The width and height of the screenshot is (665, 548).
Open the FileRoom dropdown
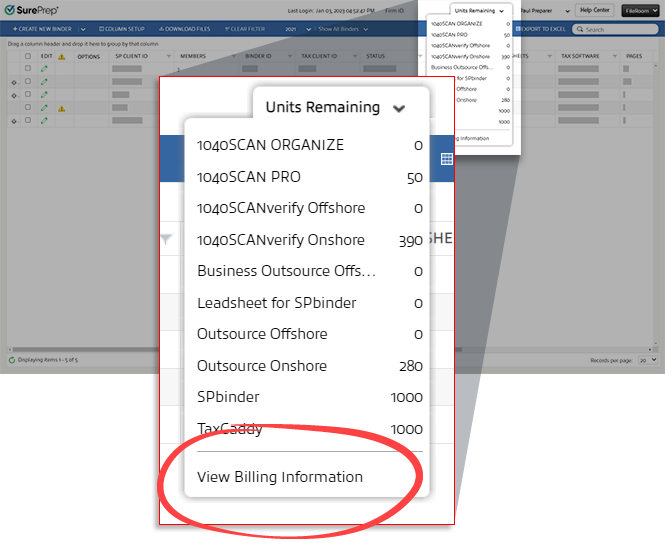click(640, 11)
